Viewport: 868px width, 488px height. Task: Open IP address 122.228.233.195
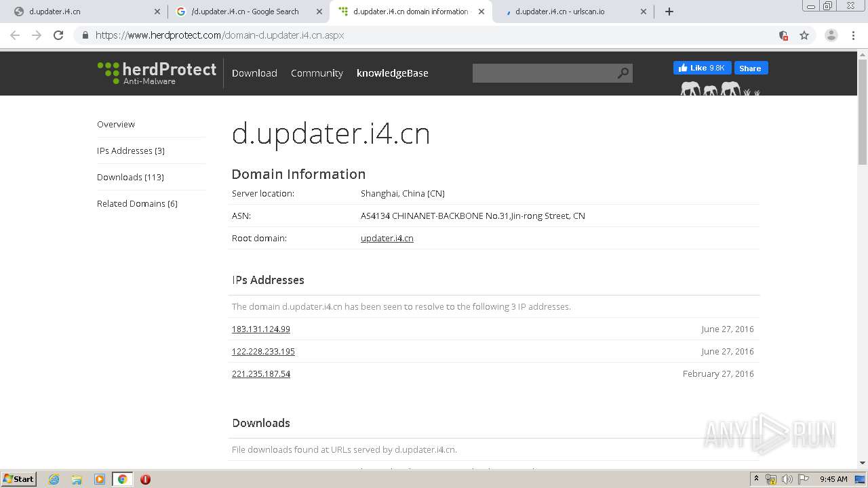click(x=263, y=351)
